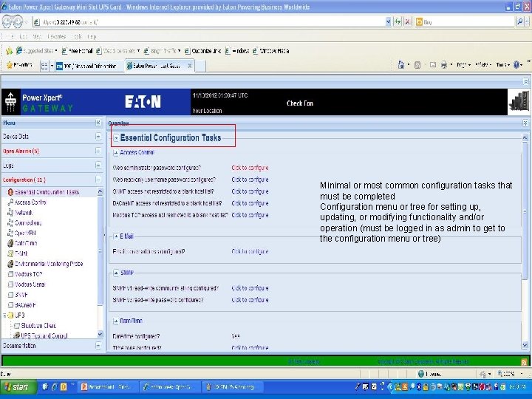532x399 pixels.
Task: Click the Bing search magnifier icon
Action: click(x=519, y=22)
